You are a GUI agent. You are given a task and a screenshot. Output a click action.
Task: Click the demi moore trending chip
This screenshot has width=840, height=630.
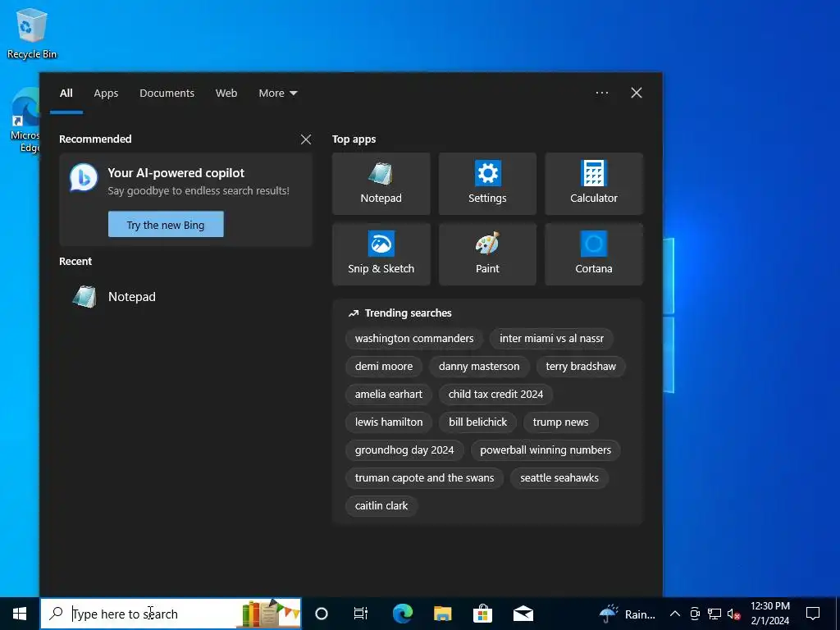pyautogui.click(x=384, y=367)
